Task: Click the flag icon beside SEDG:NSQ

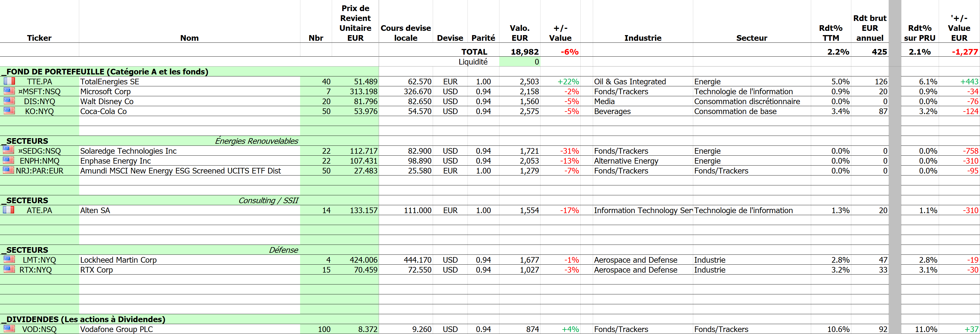Action: click(8, 150)
